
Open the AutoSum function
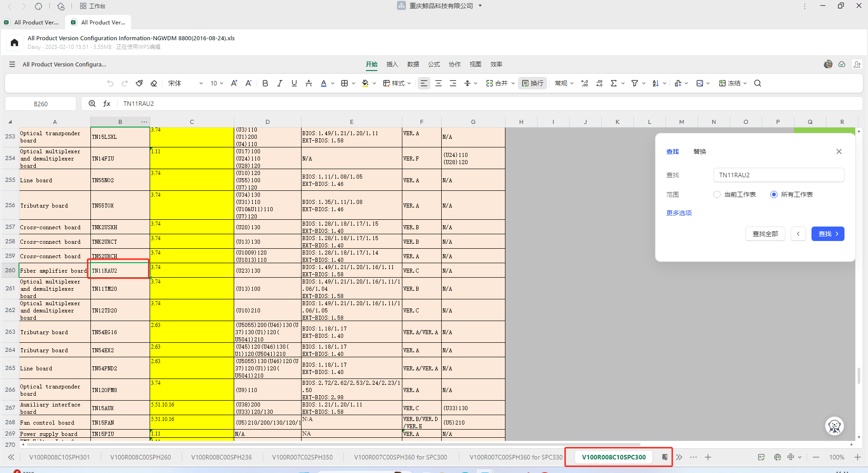(x=614, y=83)
